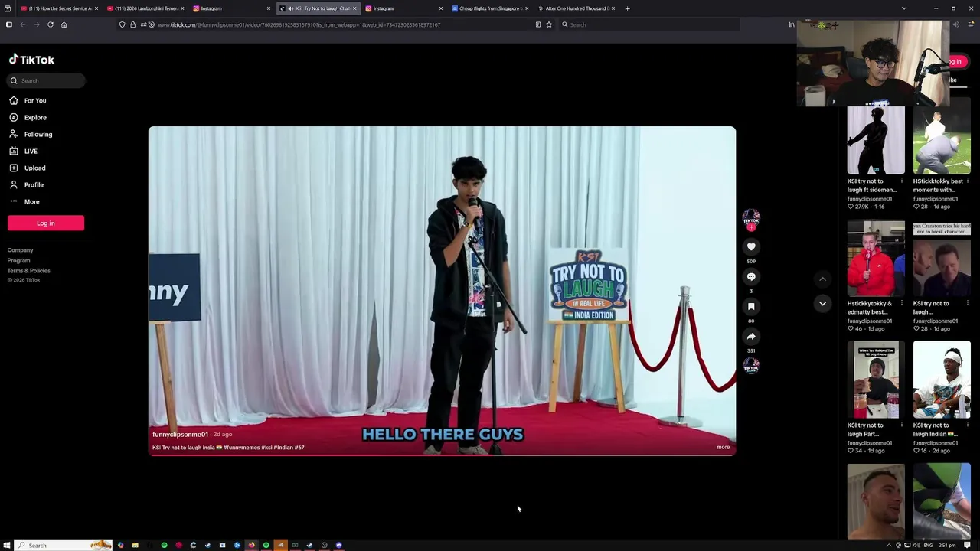Share the video using the arrow icon
The width and height of the screenshot is (980, 551).
[x=751, y=336]
